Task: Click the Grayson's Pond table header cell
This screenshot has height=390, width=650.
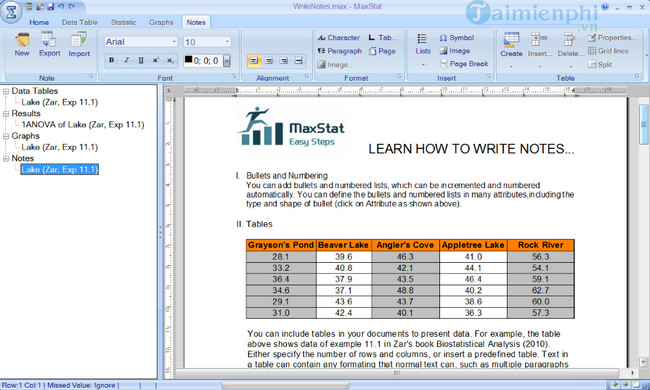Action: click(x=281, y=245)
